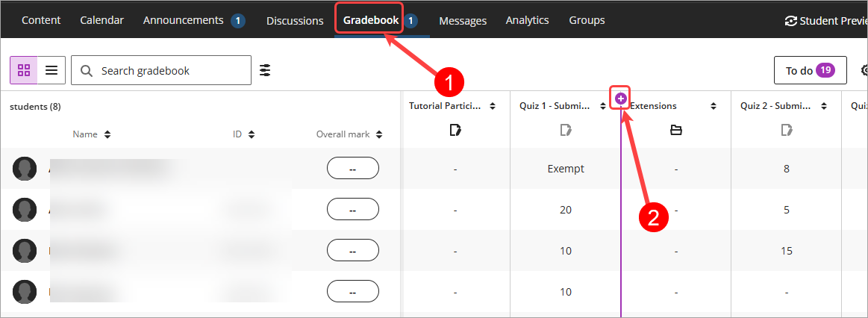Sort the Extensions column
This screenshot has height=318, width=868.
point(714,106)
